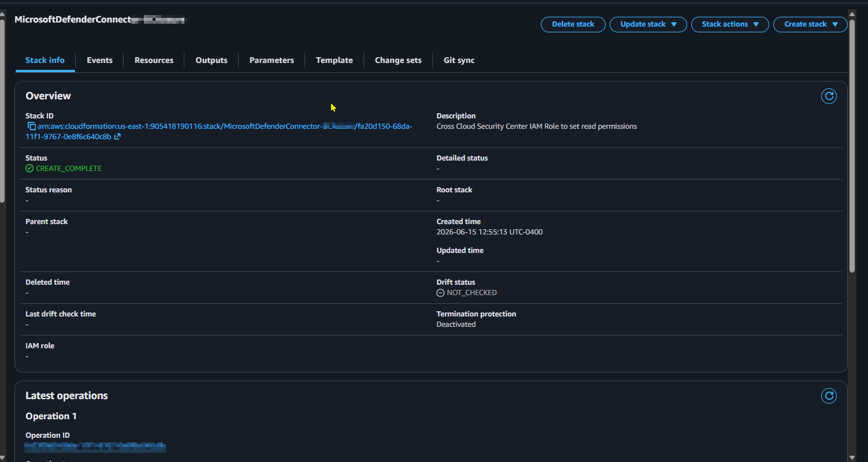Switch to the Events tab
The image size is (868, 462).
click(x=99, y=60)
